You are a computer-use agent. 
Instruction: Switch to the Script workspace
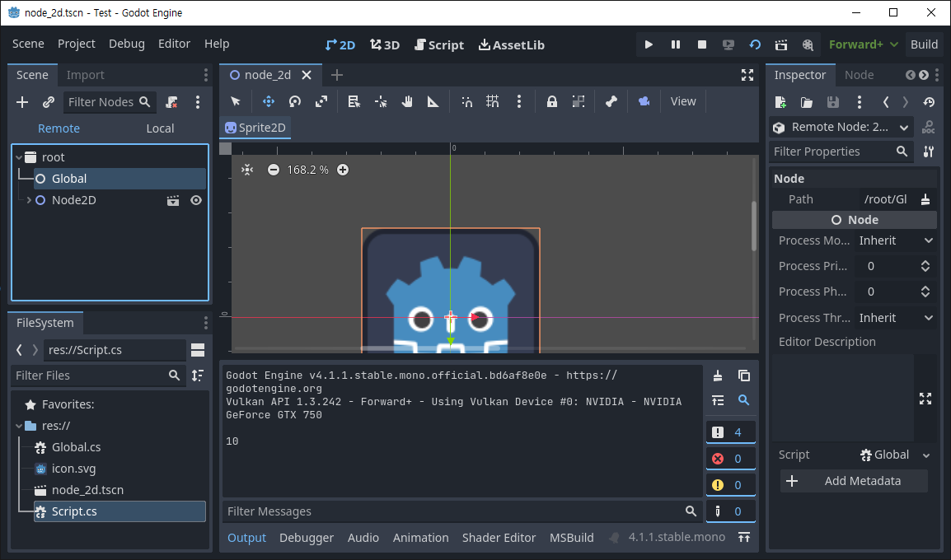pyautogui.click(x=439, y=44)
